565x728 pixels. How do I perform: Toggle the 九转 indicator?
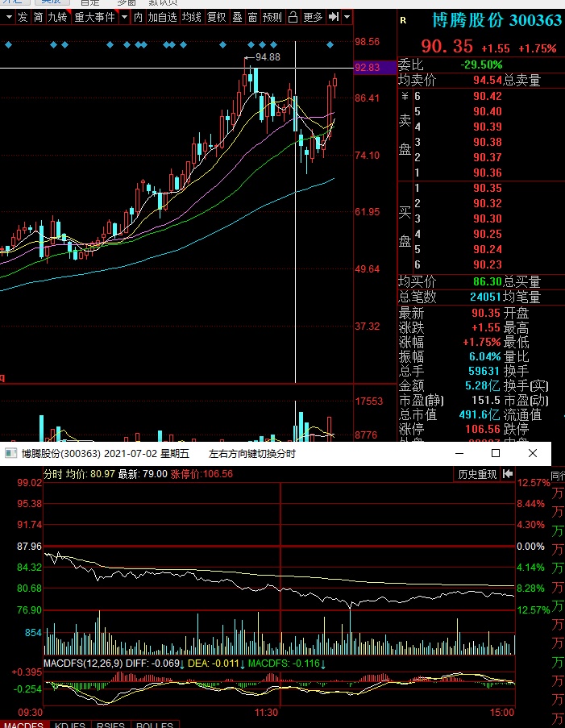click(x=56, y=17)
